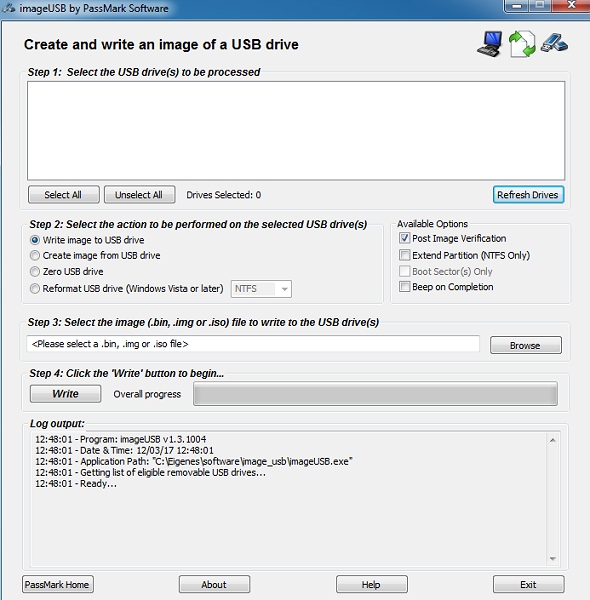Click log output scrollbar up arrow
Screen dimensions: 590x600
coord(553,440)
